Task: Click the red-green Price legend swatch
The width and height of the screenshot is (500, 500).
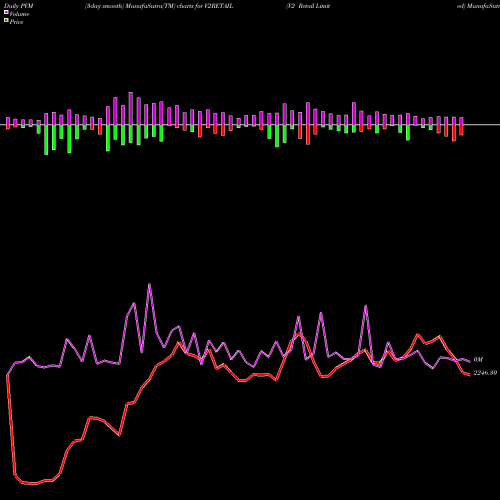Action: 6,21
